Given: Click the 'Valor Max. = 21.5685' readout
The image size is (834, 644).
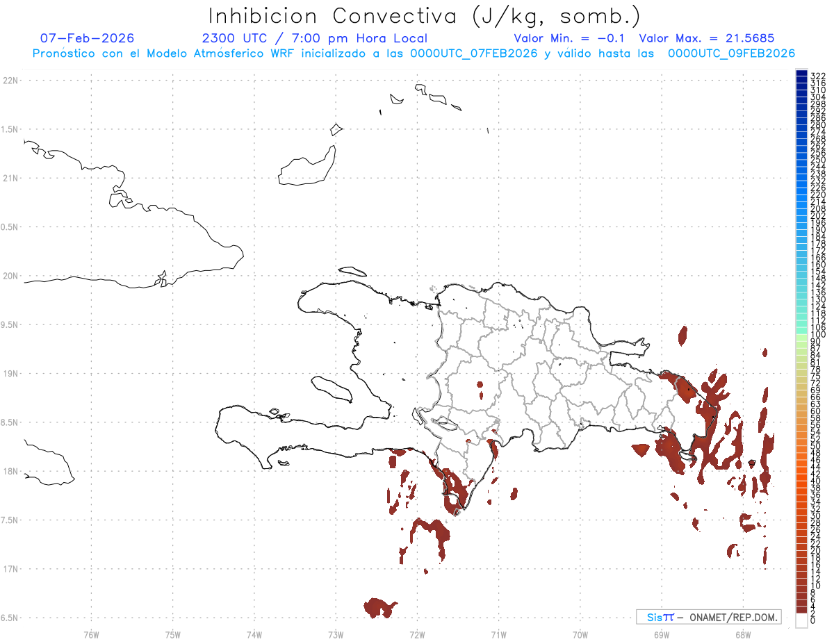Looking at the screenshot, I should 707,38.
